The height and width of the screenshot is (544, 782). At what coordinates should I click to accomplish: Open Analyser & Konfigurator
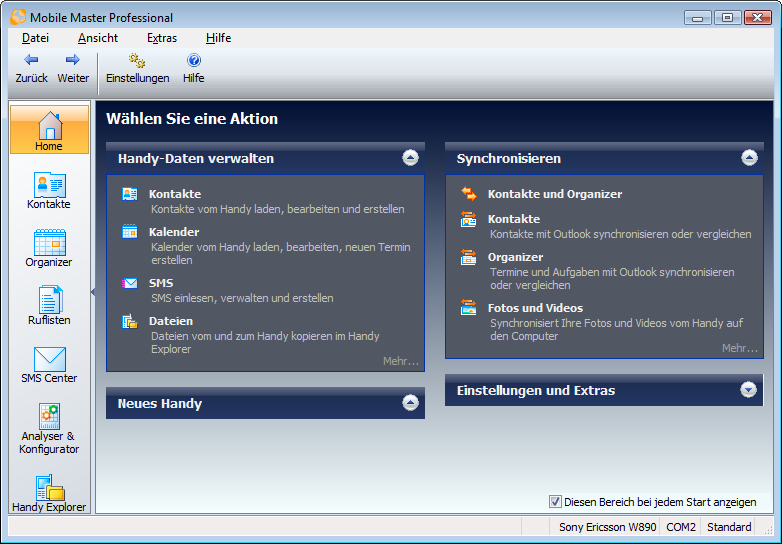tap(49, 427)
